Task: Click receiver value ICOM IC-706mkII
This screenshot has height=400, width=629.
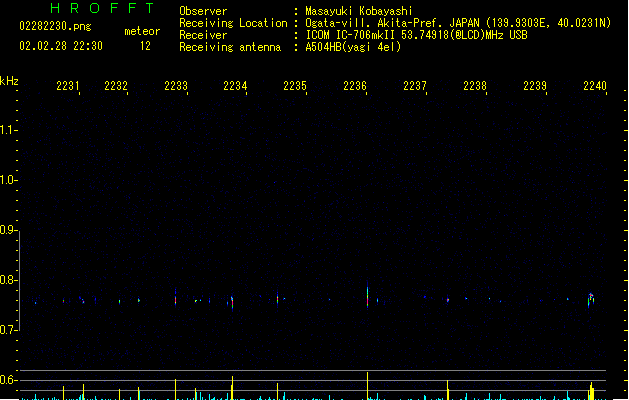Action: point(351,35)
